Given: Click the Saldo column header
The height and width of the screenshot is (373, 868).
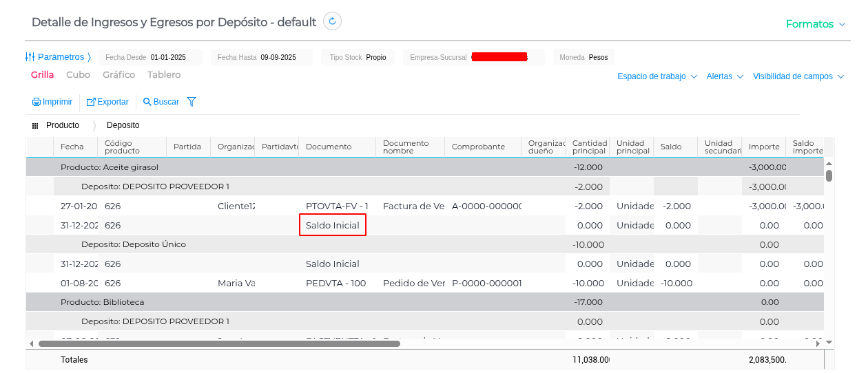Looking at the screenshot, I should coord(675,147).
